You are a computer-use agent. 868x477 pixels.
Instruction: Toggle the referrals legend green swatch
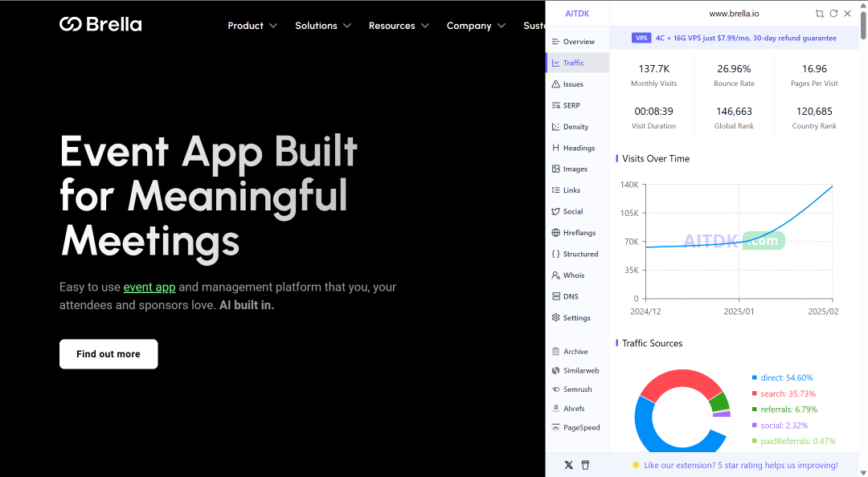click(755, 410)
